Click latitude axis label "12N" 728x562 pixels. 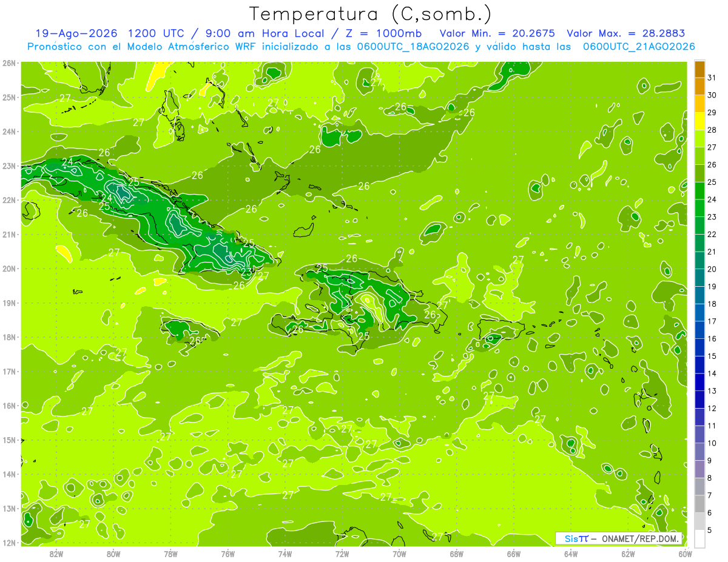tap(9, 543)
